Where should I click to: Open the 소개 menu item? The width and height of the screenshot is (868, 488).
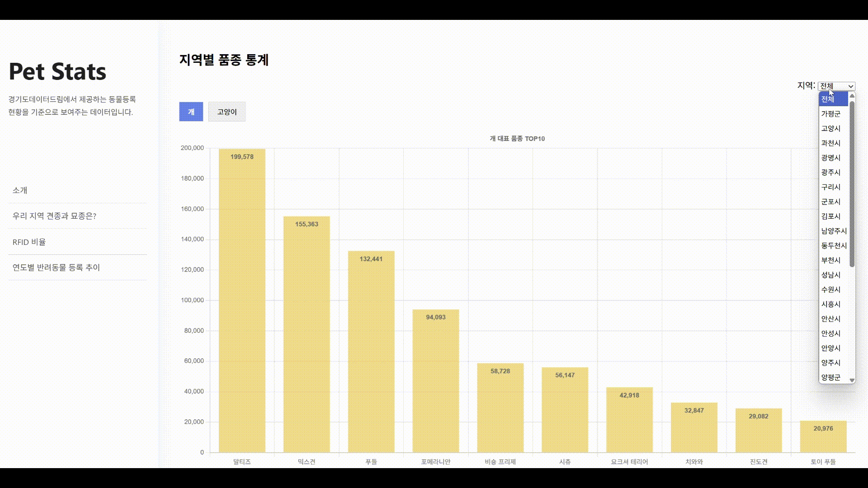pyautogui.click(x=20, y=190)
